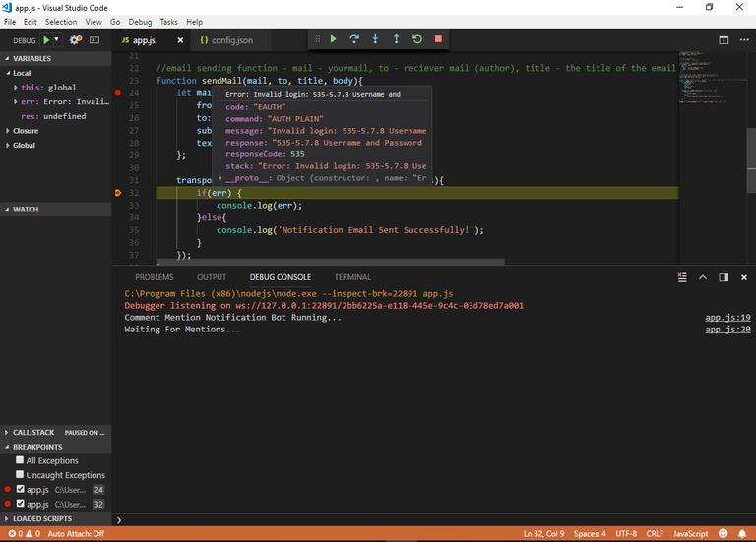Open the Terminal panel tab
The height and width of the screenshot is (542, 756).
click(352, 277)
